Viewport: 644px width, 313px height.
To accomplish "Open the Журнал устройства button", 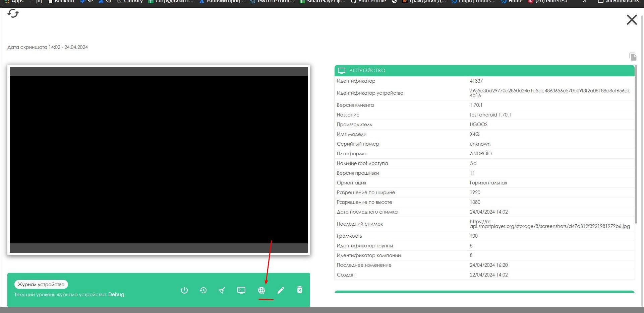I will pos(41,285).
